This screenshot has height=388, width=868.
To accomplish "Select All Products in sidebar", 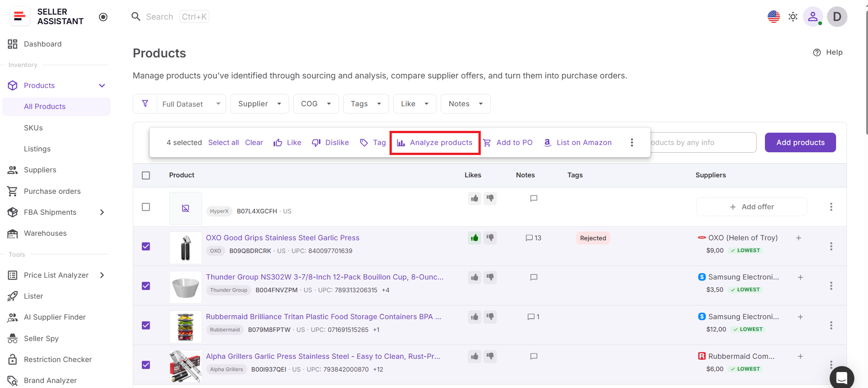I will (56, 107).
